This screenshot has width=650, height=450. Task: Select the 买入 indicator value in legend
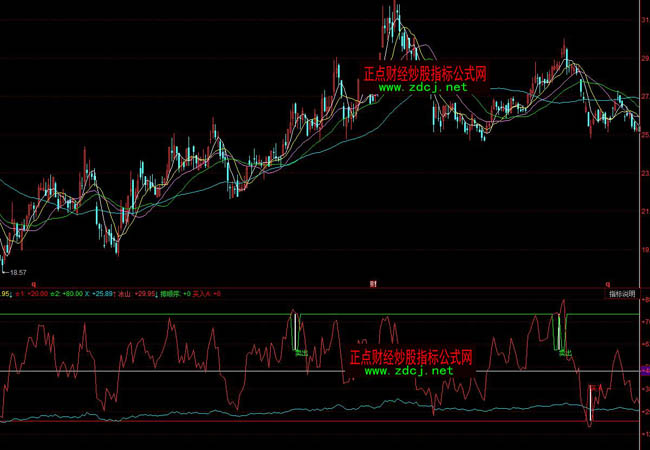click(x=206, y=294)
